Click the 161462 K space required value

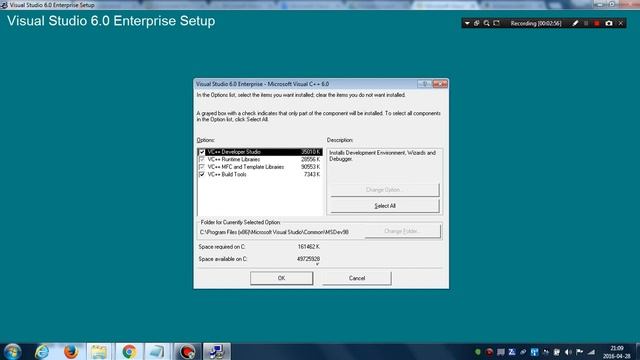click(309, 247)
